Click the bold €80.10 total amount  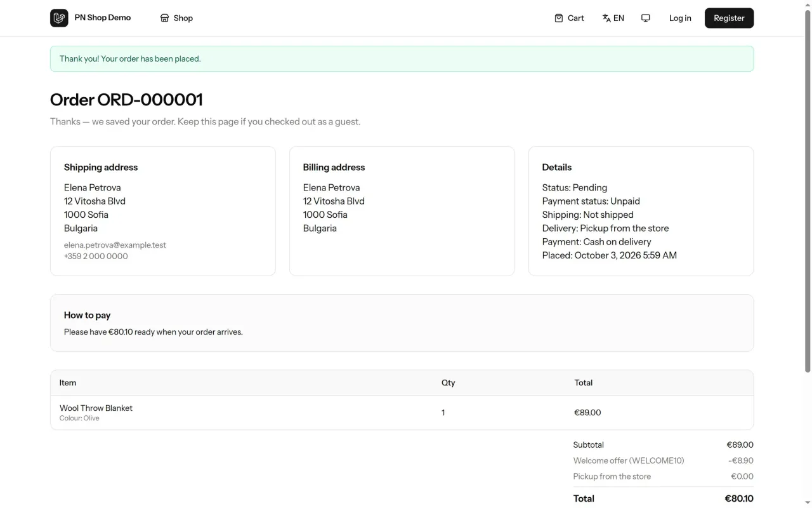coord(739,499)
